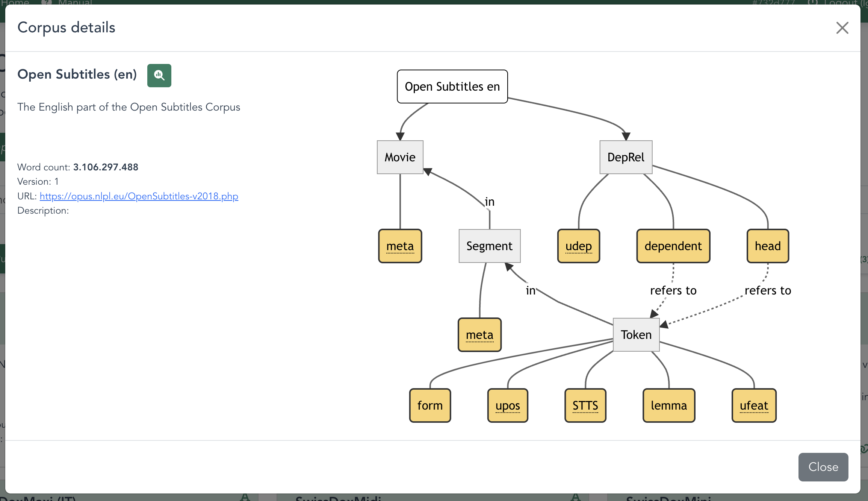This screenshot has height=501, width=868.
Task: Click the meta attribute under Movie
Action: click(400, 246)
